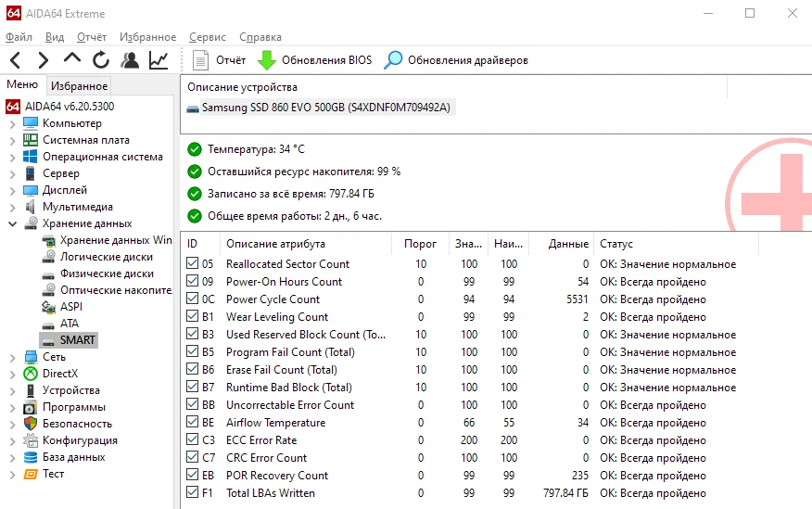Screen dimensions: 812x509
Task: Collapse the Хранение данных tree node
Action: (x=13, y=224)
